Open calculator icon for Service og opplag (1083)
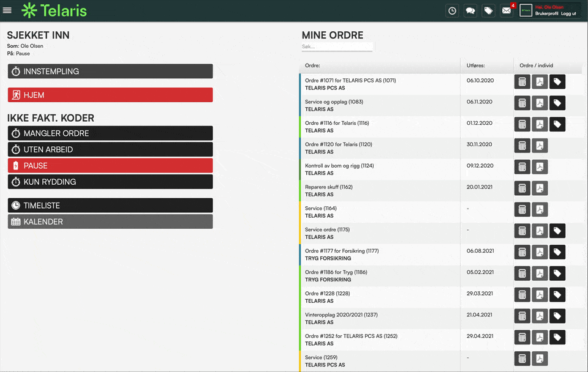This screenshot has height=372, width=588. click(x=522, y=103)
